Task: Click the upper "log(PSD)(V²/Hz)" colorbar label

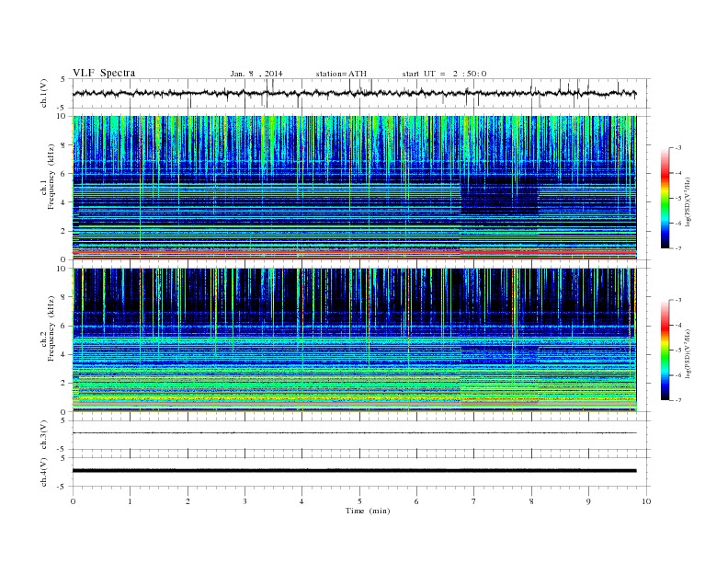Action: 688,201
